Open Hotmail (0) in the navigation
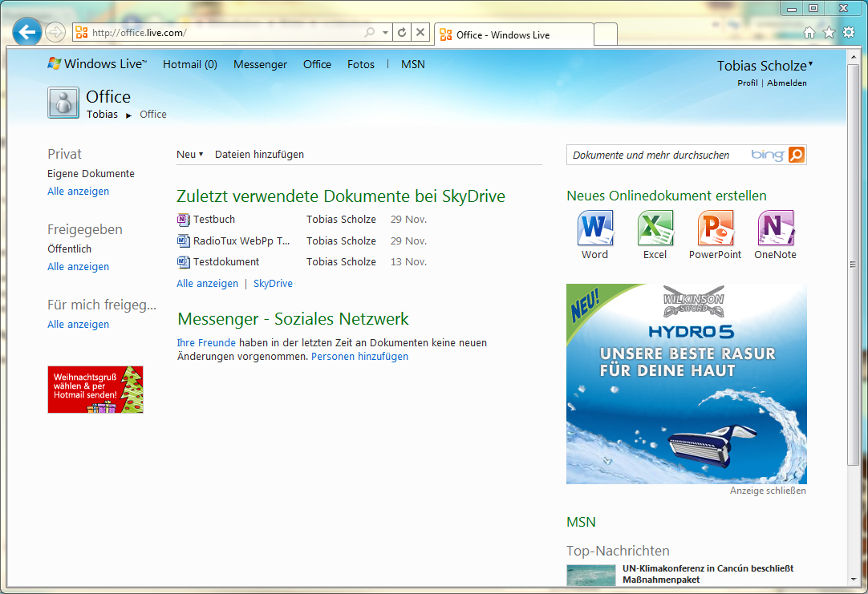The height and width of the screenshot is (594, 868). coord(190,64)
